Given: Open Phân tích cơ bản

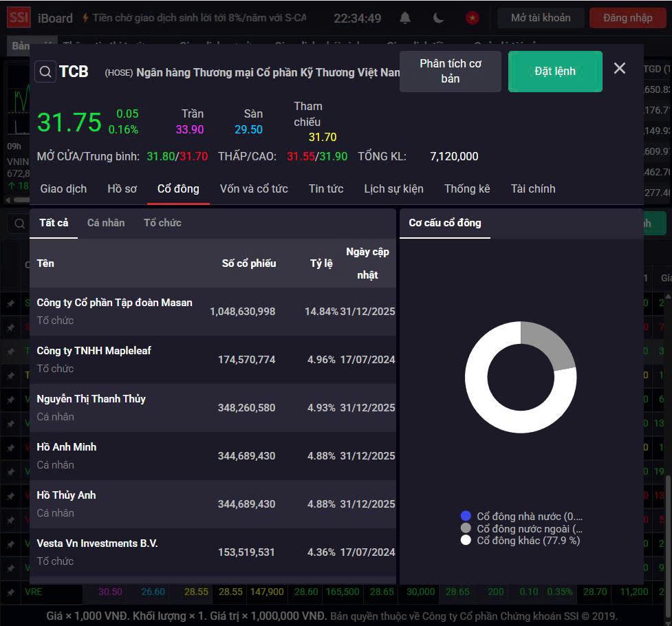Looking at the screenshot, I should 450,71.
